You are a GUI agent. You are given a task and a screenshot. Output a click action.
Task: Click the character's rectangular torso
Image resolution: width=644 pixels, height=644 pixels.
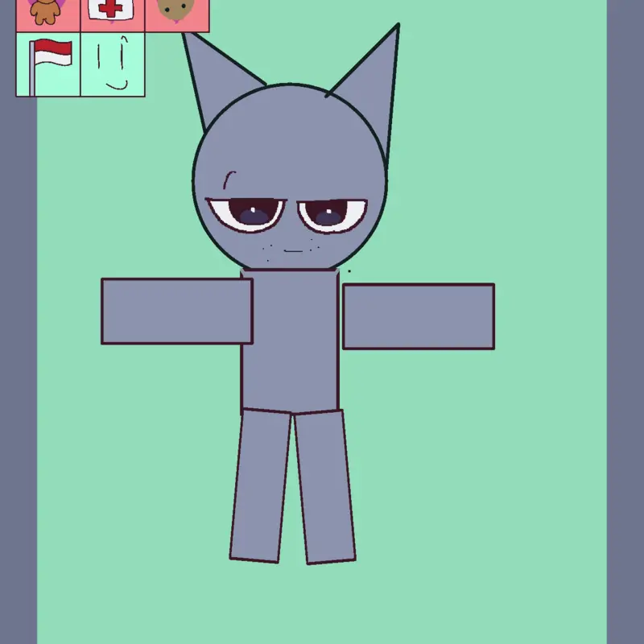[290, 339]
